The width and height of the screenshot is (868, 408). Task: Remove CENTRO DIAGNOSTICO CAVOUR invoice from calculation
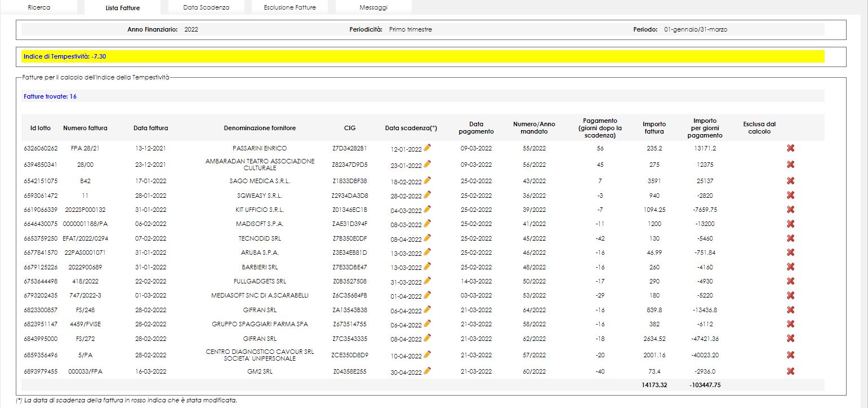pos(790,355)
